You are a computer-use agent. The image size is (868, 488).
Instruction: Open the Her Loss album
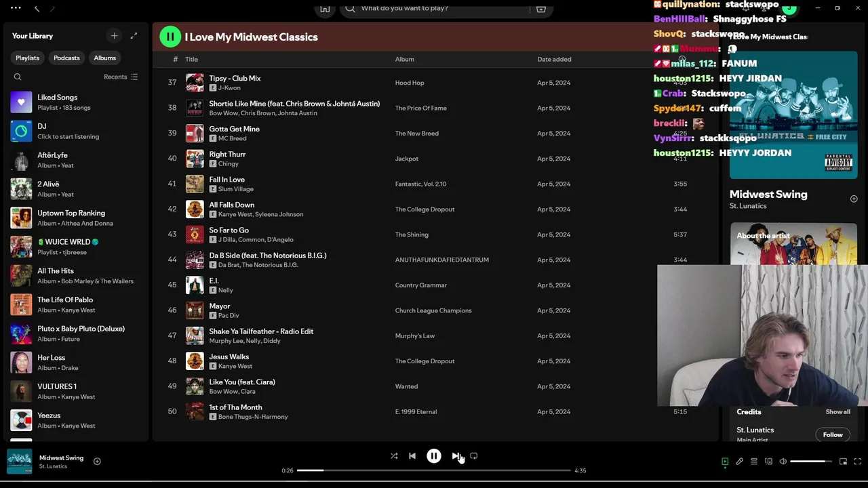(75, 363)
